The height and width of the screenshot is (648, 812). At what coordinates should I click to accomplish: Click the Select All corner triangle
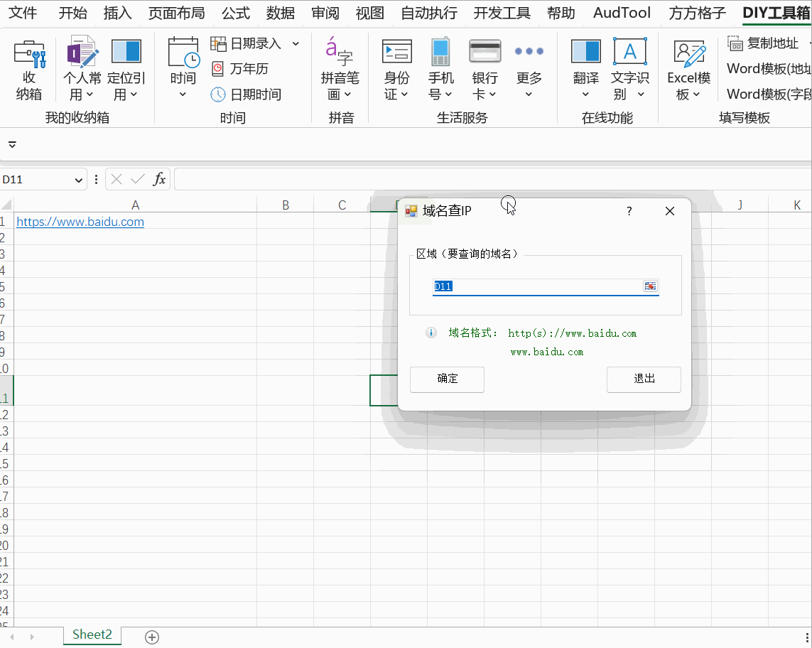pos(6,205)
